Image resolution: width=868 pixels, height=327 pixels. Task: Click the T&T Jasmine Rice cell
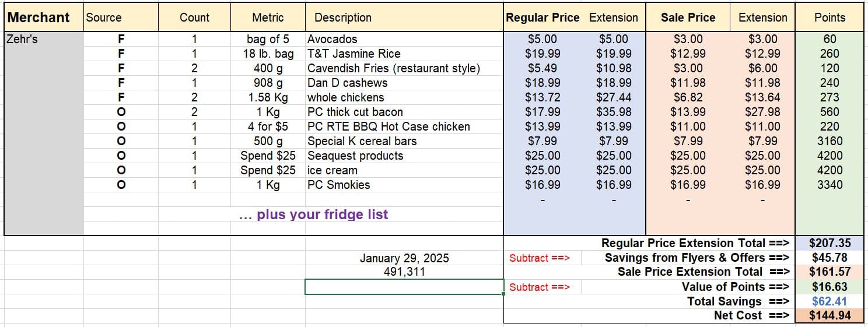tap(404, 54)
